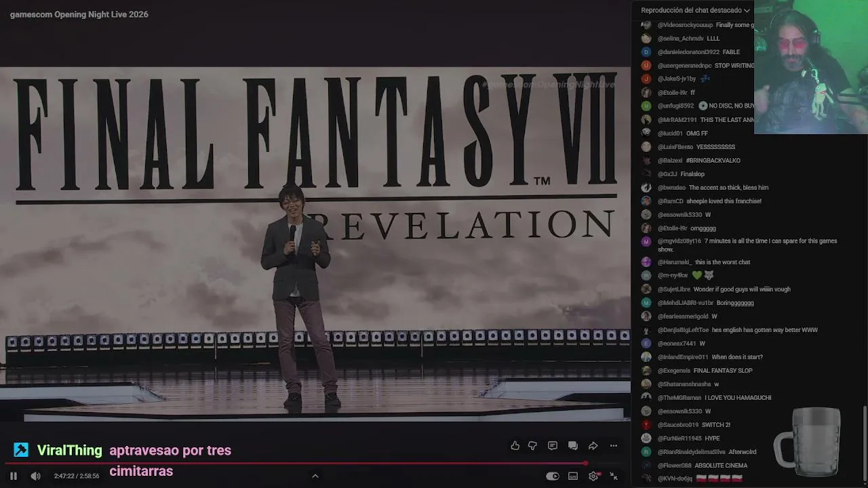The height and width of the screenshot is (488, 868).
Task: Click the chat message 'The accent so thick, bless him'
Action: 728,188
